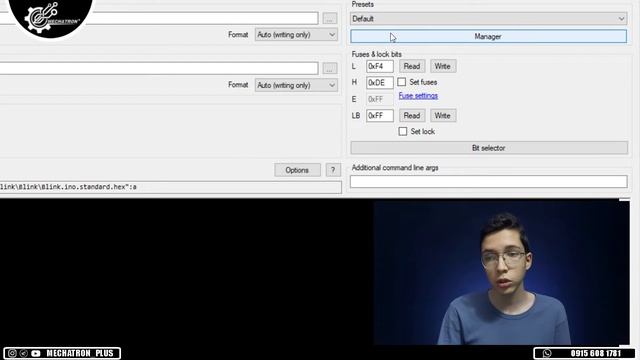Viewport: 640px width, 360px height.
Task: Open the upper Format dropdown Auto (writing only)
Action: pos(296,35)
